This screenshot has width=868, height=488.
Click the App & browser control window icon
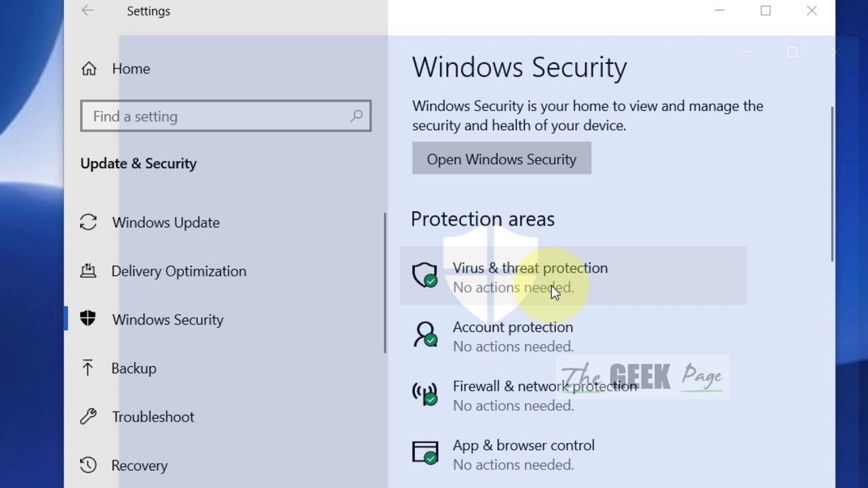point(425,452)
